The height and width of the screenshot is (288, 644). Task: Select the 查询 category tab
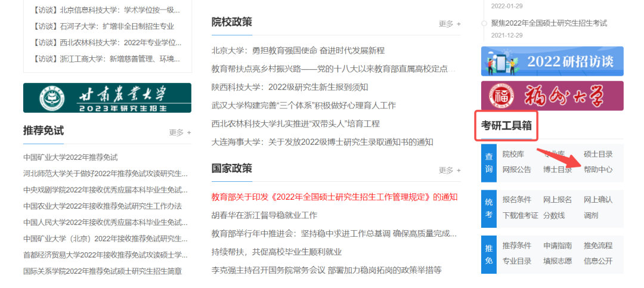click(x=488, y=163)
